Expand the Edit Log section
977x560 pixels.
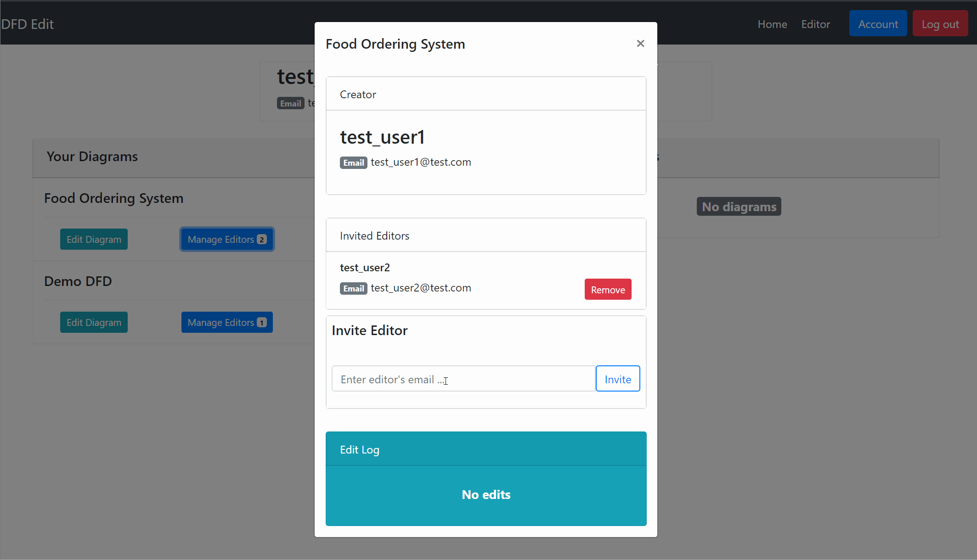click(359, 449)
